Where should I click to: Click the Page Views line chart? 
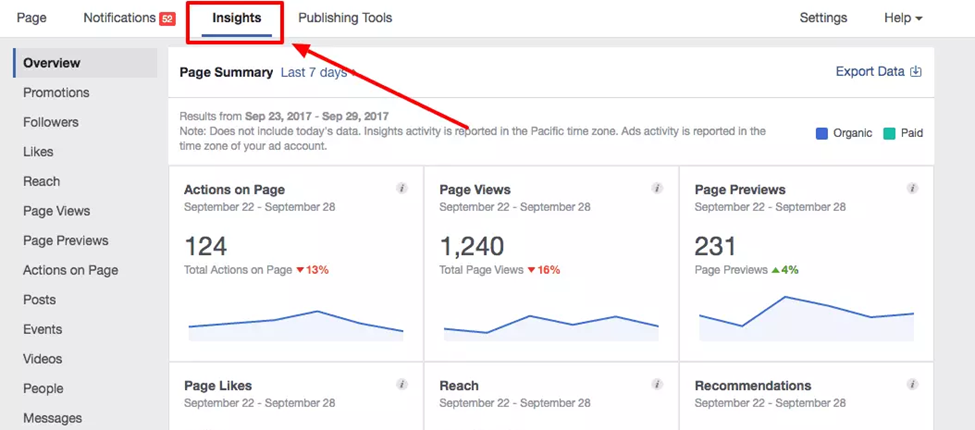(551, 327)
